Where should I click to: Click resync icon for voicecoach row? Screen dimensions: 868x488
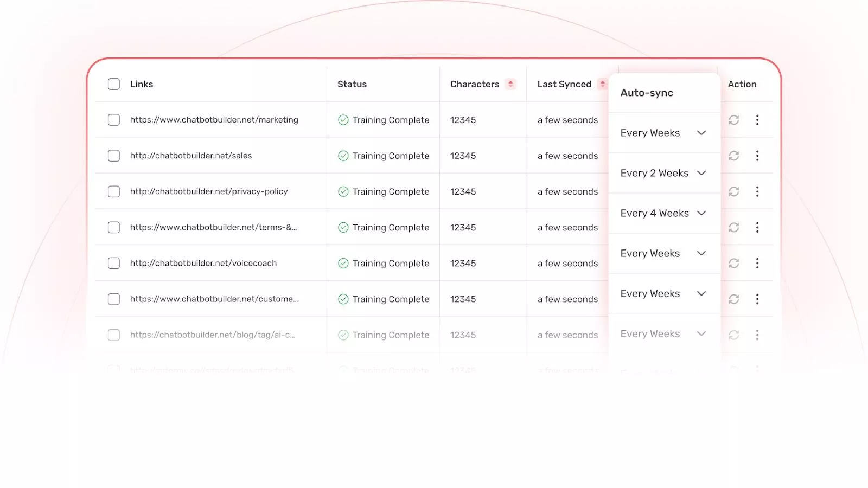734,263
